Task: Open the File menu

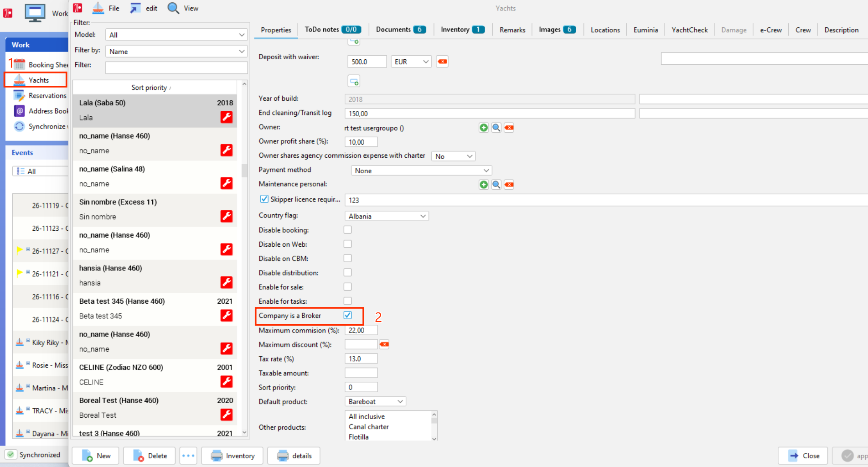Action: pyautogui.click(x=106, y=8)
